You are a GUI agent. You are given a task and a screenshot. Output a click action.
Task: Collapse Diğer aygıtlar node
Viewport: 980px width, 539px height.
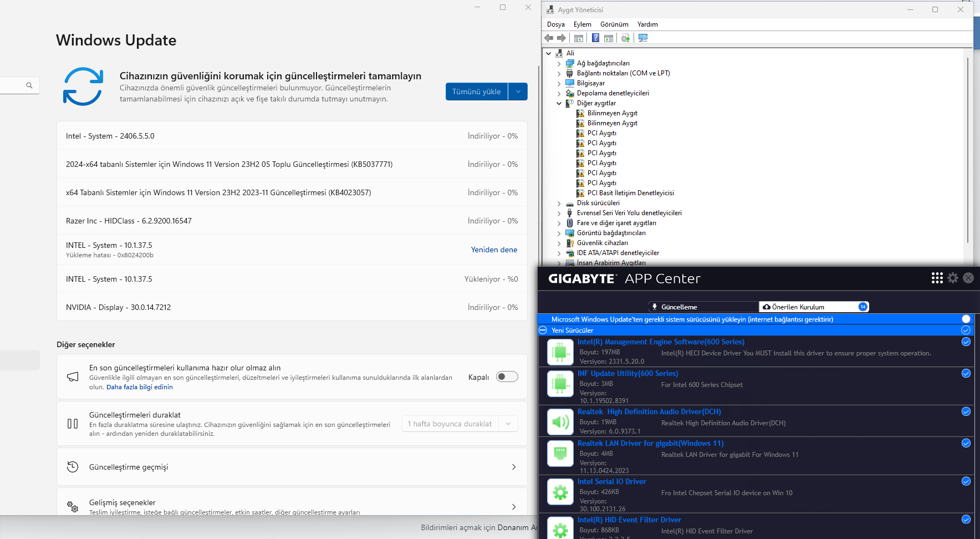pyautogui.click(x=559, y=103)
